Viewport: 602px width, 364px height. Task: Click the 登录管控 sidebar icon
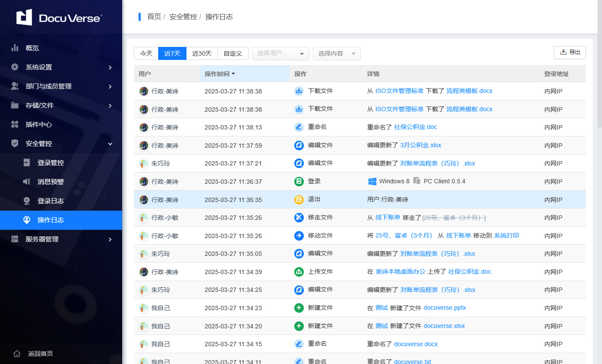click(x=27, y=162)
